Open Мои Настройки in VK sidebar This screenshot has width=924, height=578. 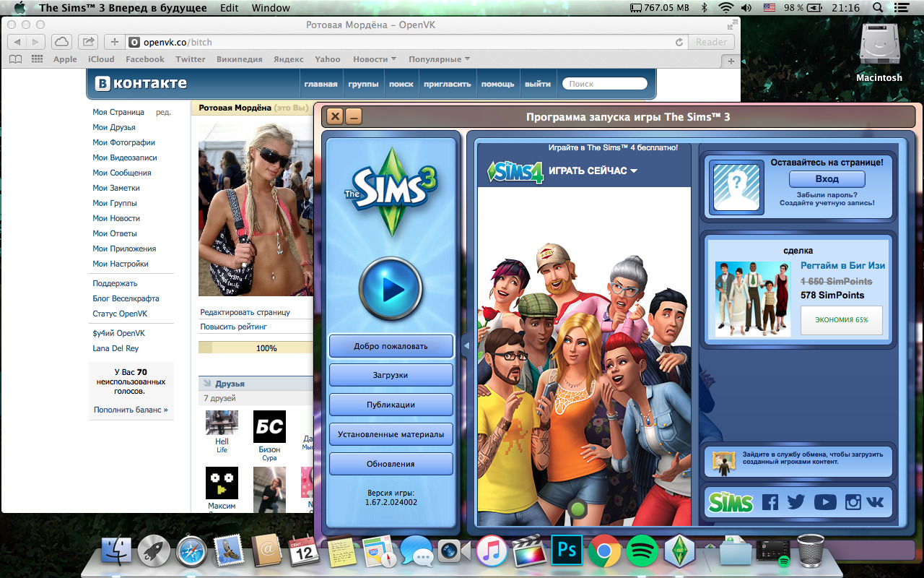click(x=121, y=264)
